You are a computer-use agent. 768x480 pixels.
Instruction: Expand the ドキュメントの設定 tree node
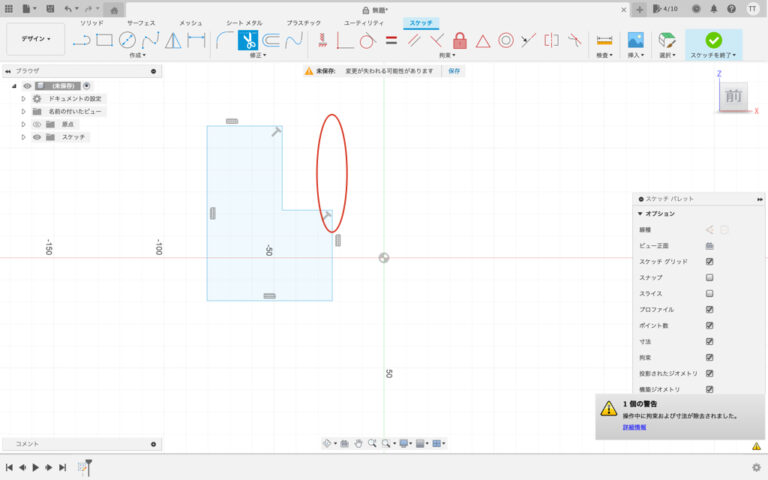click(x=23, y=99)
